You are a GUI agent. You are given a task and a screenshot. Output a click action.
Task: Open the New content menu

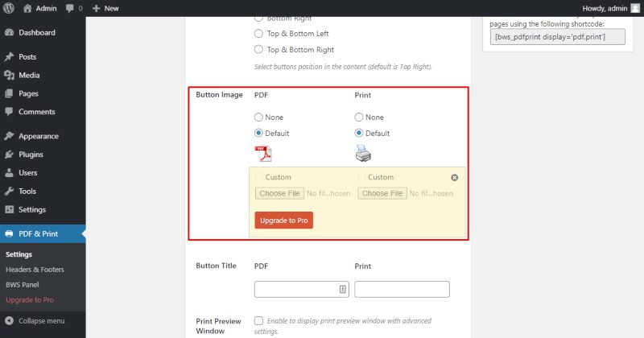coord(105,8)
